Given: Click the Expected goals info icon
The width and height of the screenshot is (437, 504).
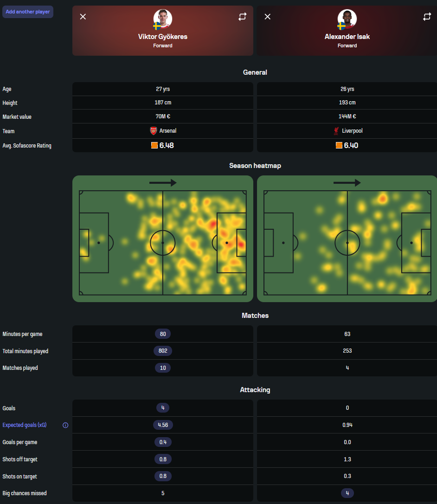Looking at the screenshot, I should tap(65, 425).
